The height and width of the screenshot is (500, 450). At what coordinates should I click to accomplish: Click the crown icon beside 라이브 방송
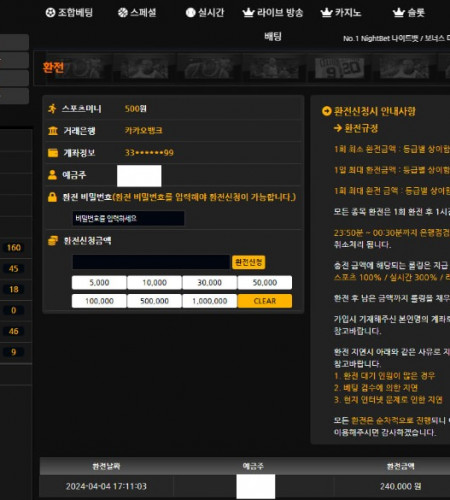click(x=248, y=13)
